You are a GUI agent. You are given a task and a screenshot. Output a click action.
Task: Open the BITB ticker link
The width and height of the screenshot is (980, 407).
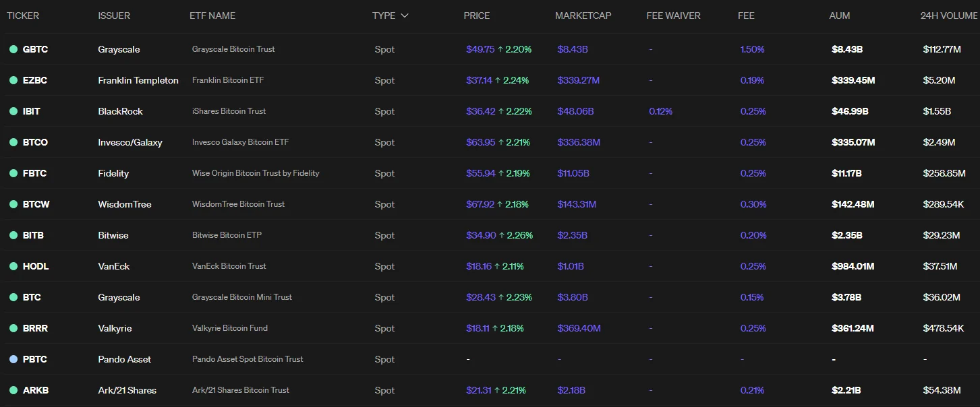[x=33, y=235]
